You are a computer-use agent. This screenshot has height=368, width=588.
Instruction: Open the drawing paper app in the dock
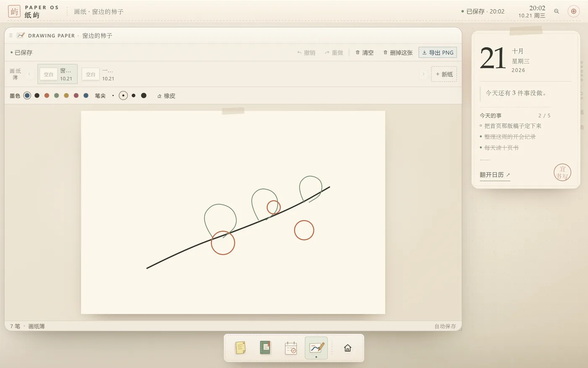tap(316, 348)
